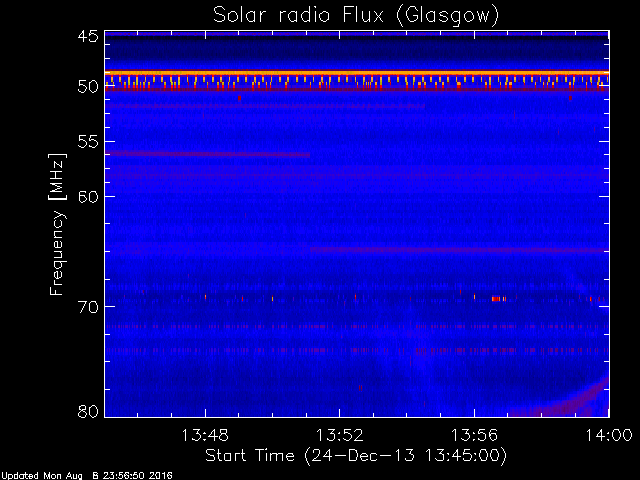Click the time tick label 13:56
640x480 pixels.
pos(474,435)
